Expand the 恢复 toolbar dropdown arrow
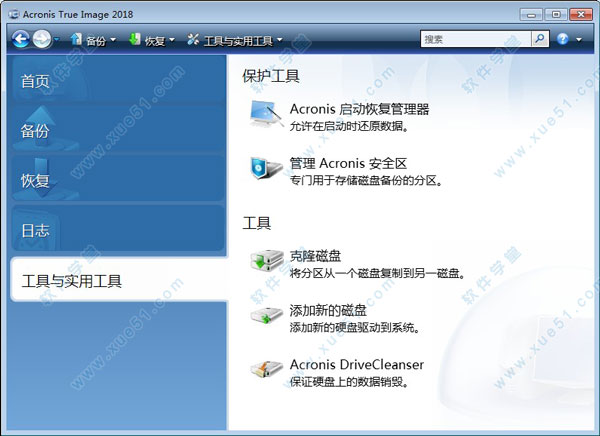This screenshot has height=436, width=600. click(x=172, y=39)
